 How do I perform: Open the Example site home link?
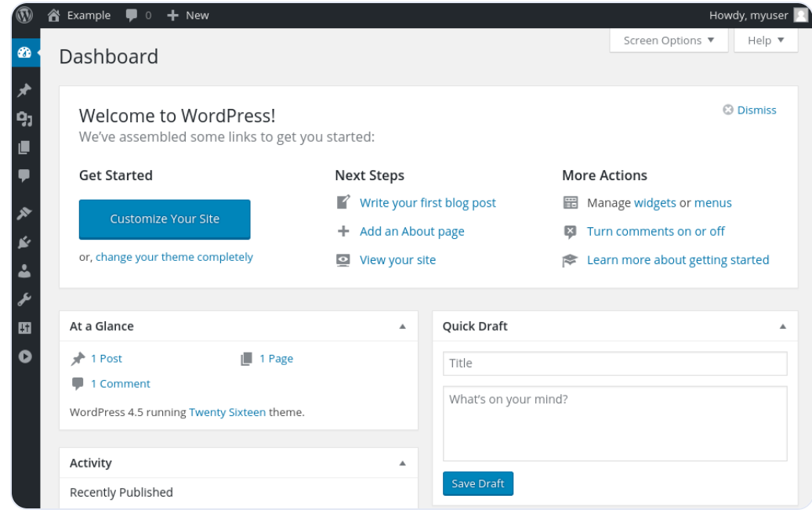click(79, 16)
